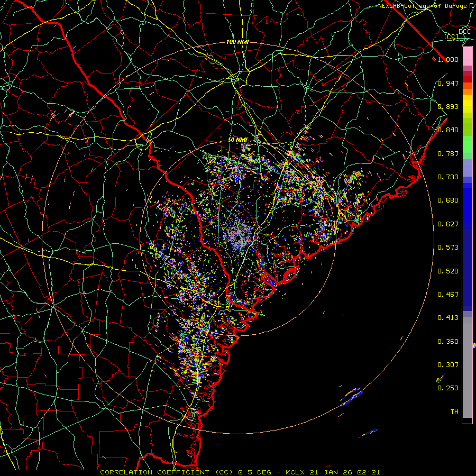Click the Correlation Coefficient caption at bottom

pyautogui.click(x=240, y=472)
